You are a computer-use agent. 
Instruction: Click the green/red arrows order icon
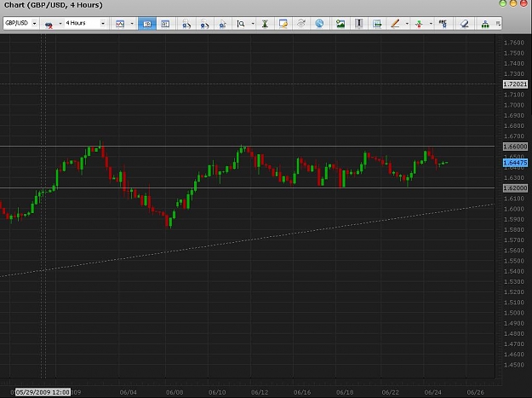pyautogui.click(x=419, y=24)
